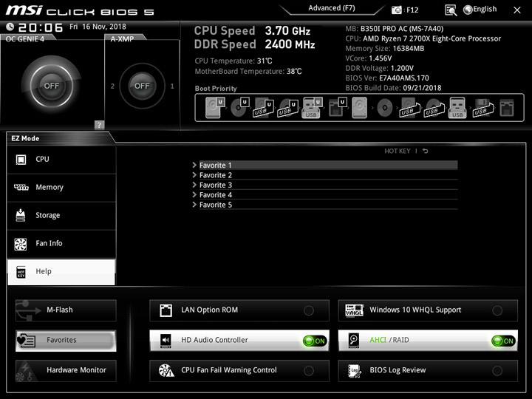Select the UEFI hard disk boot device icon
The width and height of the screenshot is (532, 399).
point(215,108)
